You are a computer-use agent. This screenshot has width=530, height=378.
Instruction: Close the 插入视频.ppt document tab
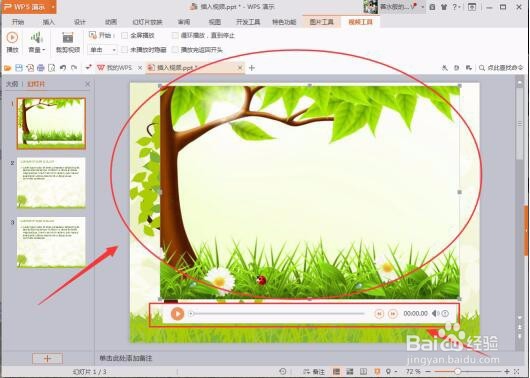[240, 68]
